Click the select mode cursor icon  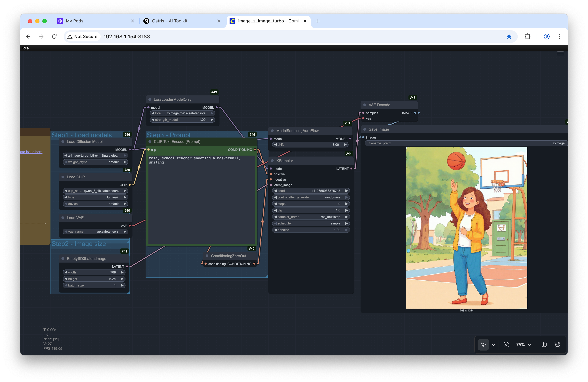pos(483,345)
